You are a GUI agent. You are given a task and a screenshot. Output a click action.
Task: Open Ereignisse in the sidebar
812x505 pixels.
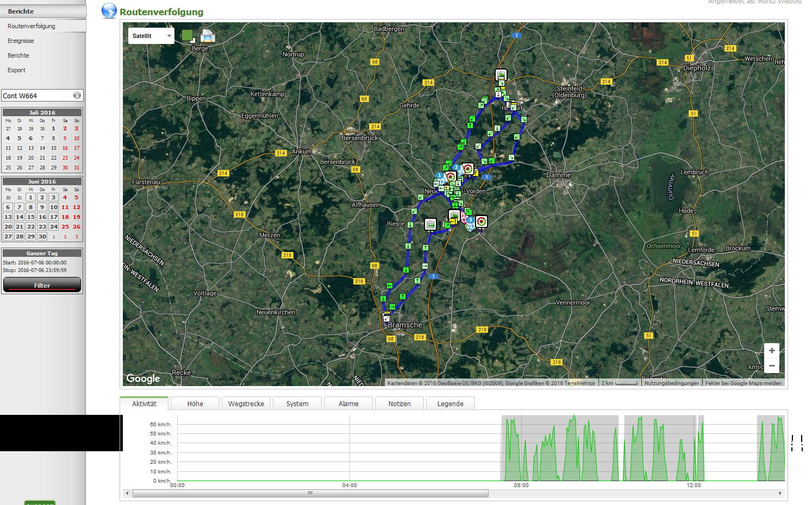[21, 41]
